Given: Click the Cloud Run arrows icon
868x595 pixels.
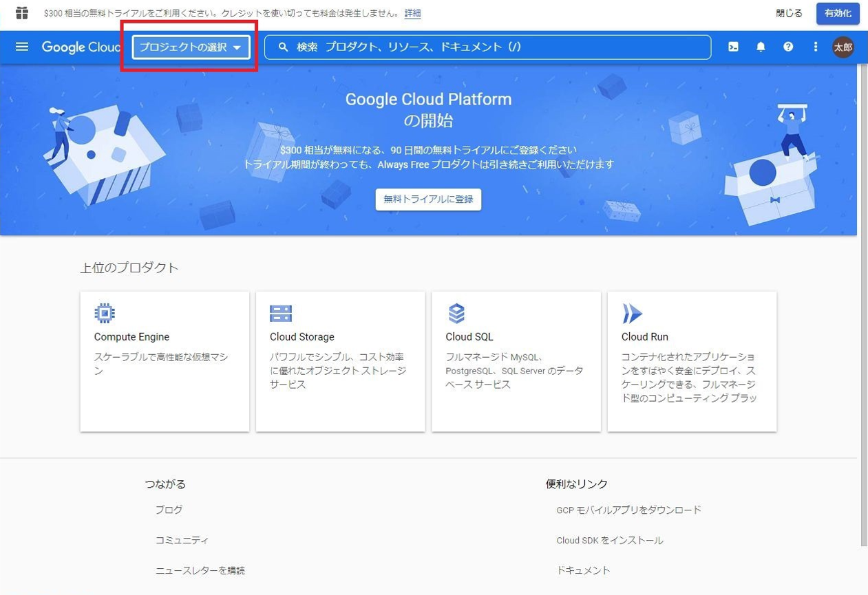Looking at the screenshot, I should point(632,314).
